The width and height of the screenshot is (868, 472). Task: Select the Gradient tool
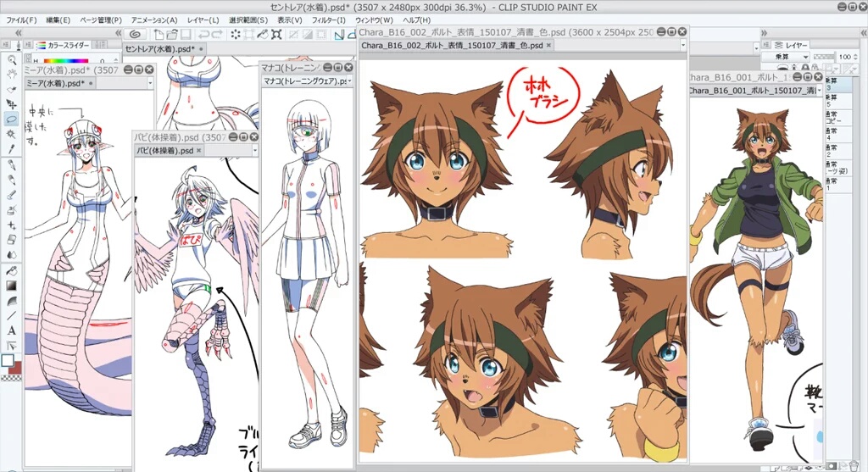tap(11, 286)
